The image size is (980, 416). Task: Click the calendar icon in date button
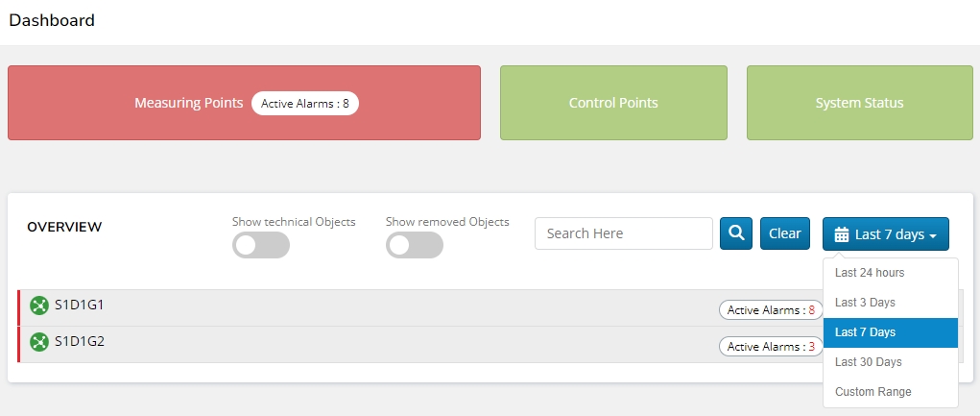click(842, 234)
